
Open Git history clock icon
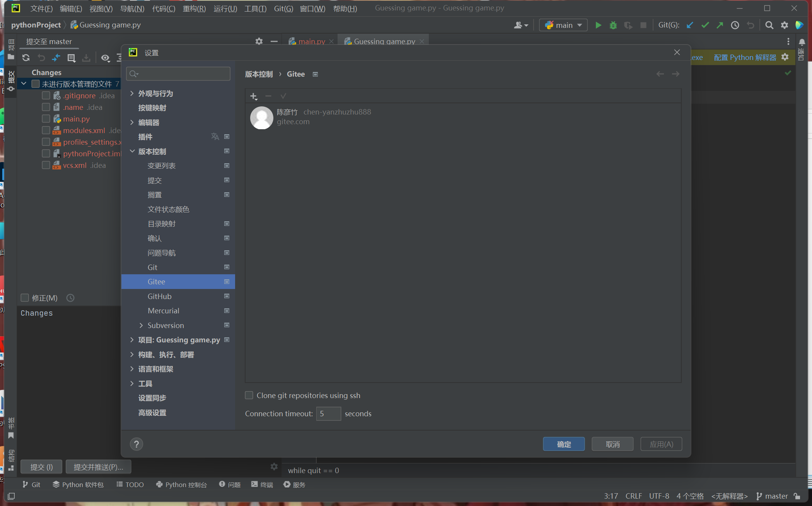[x=735, y=25]
